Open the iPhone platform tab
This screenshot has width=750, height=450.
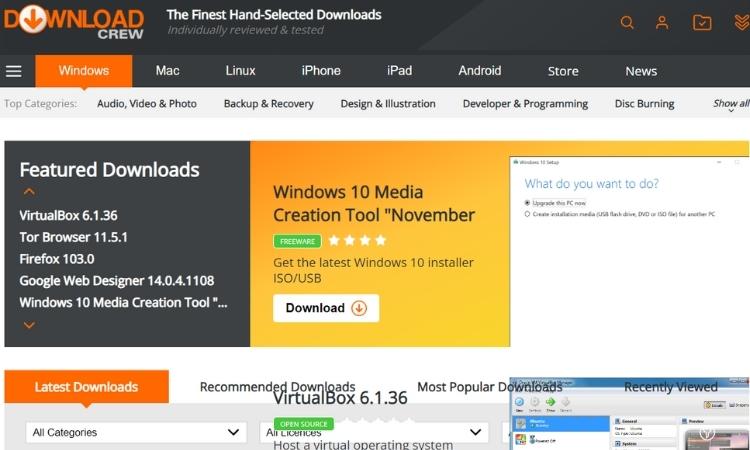point(321,71)
